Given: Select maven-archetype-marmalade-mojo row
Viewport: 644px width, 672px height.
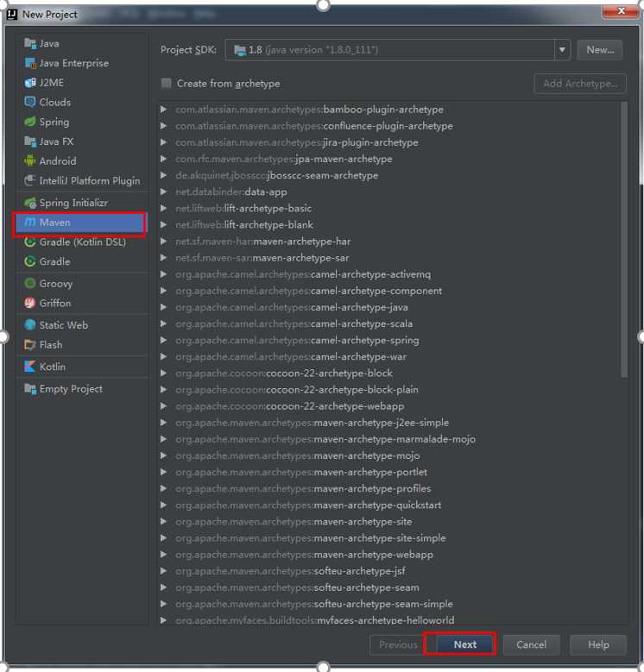Looking at the screenshot, I should pyautogui.click(x=390, y=439).
